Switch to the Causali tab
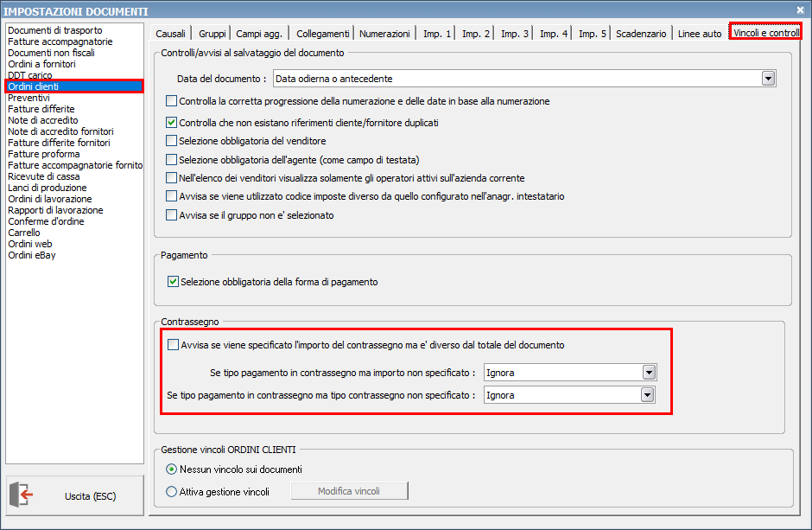The height and width of the screenshot is (530, 812). pyautogui.click(x=170, y=34)
